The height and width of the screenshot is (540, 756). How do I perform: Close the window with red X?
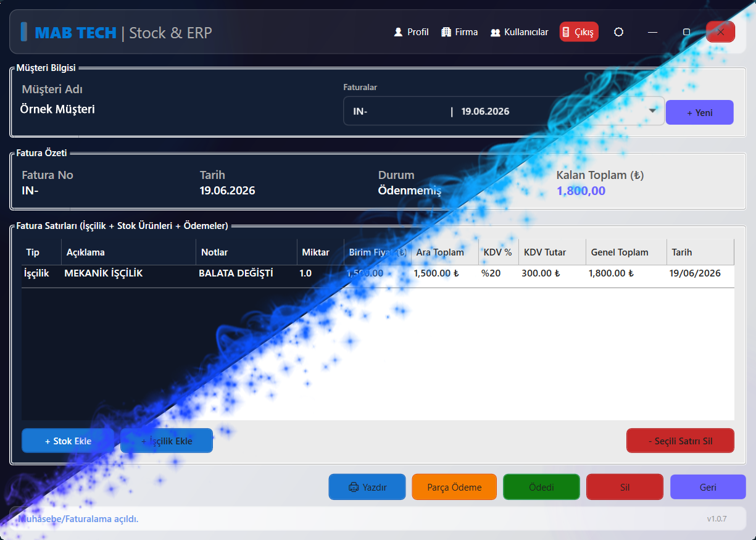[x=720, y=32]
